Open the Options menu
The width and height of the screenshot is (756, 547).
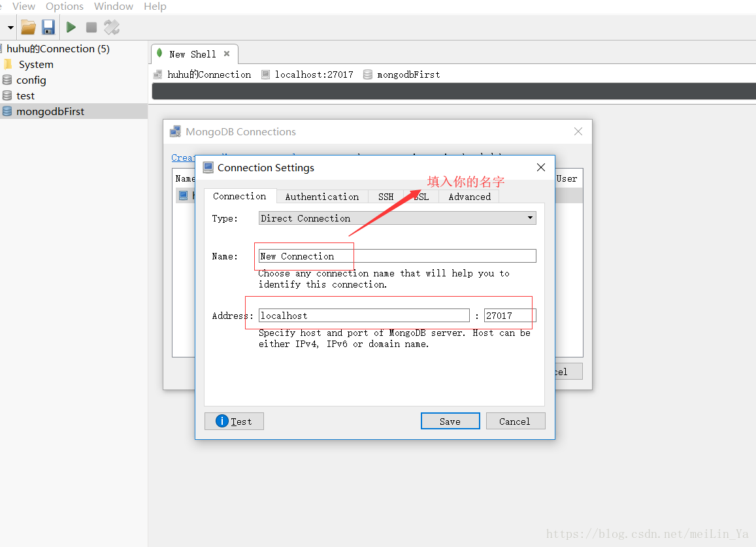[x=65, y=7]
